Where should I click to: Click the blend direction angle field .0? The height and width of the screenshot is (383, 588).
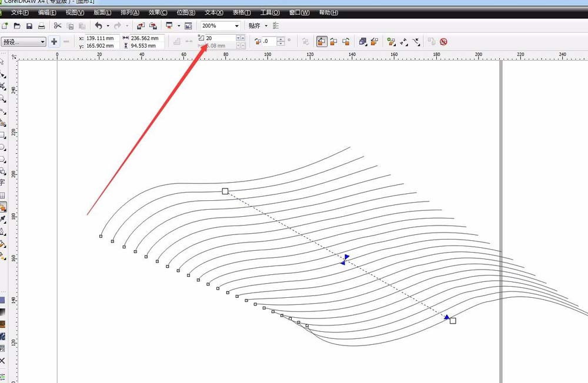[x=269, y=41]
